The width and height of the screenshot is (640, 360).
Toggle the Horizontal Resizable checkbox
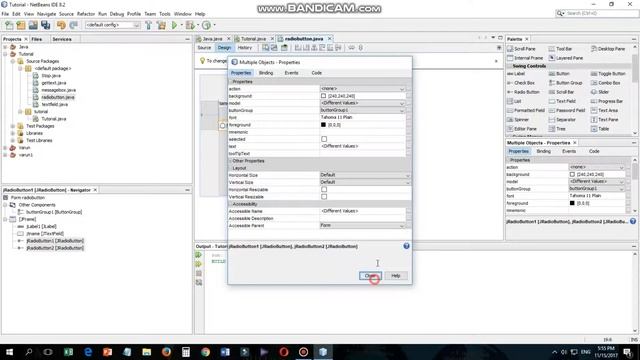(x=324, y=189)
